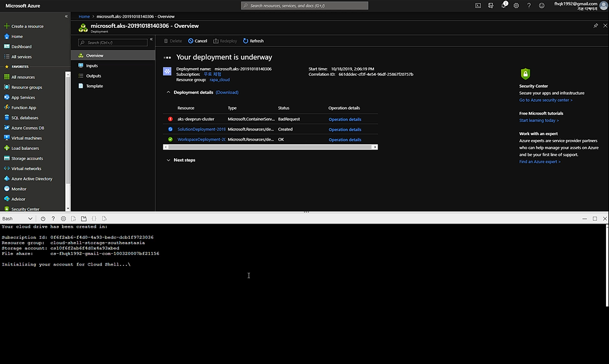Viewport: 609px width, 364px height.
Task: Click the Cancel deployment button
Action: coord(198,41)
